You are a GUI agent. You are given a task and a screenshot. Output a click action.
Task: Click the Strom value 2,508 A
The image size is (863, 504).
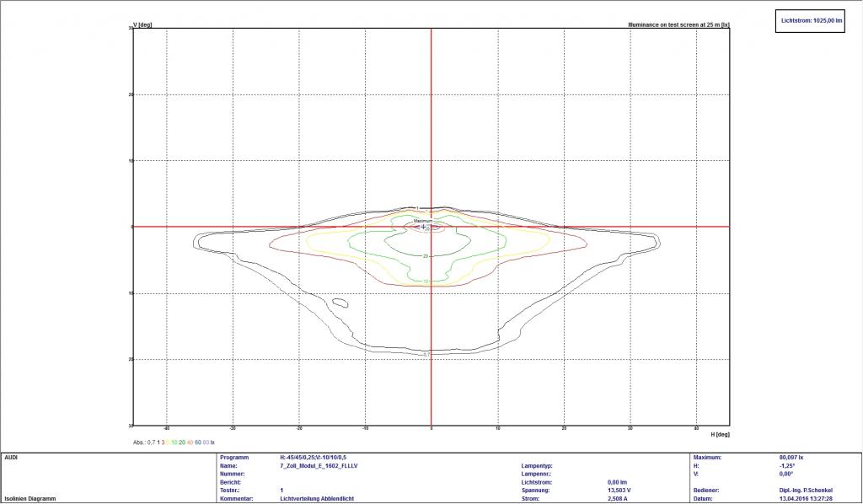[619, 497]
